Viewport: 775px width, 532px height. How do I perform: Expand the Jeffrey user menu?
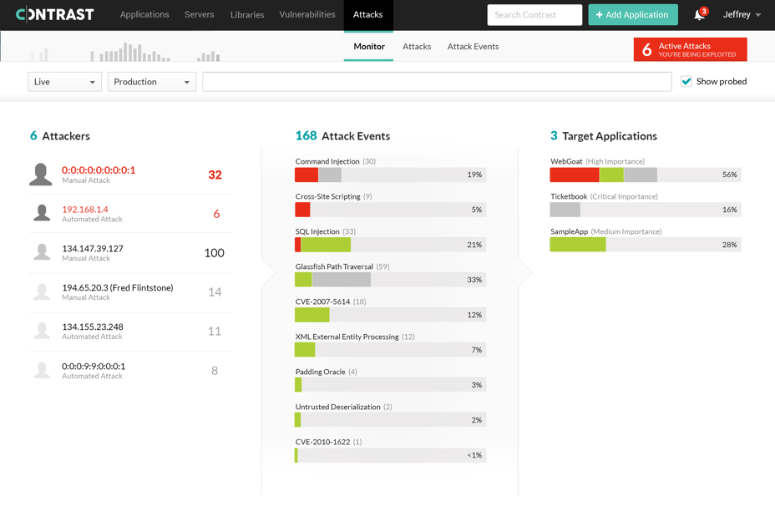point(742,13)
